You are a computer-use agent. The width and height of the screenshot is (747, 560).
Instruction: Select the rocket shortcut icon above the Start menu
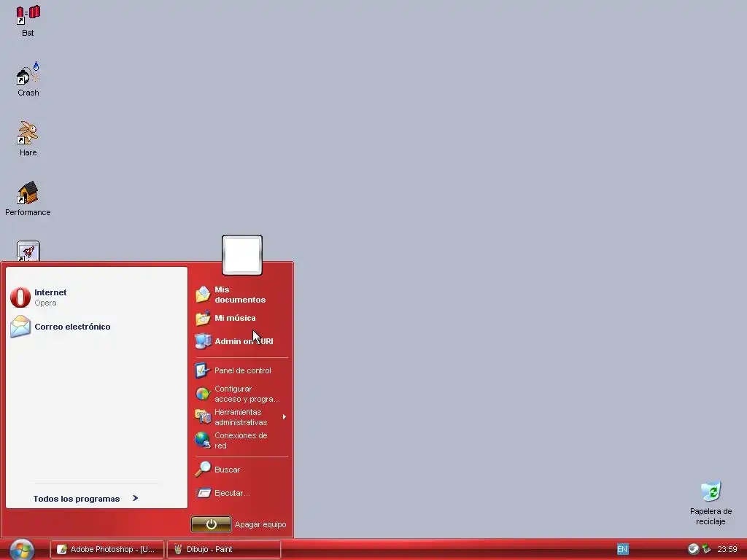28,251
